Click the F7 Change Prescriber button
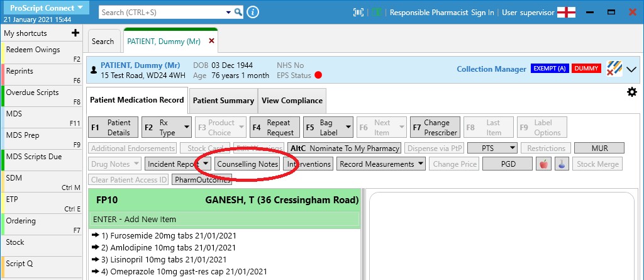 [435, 128]
